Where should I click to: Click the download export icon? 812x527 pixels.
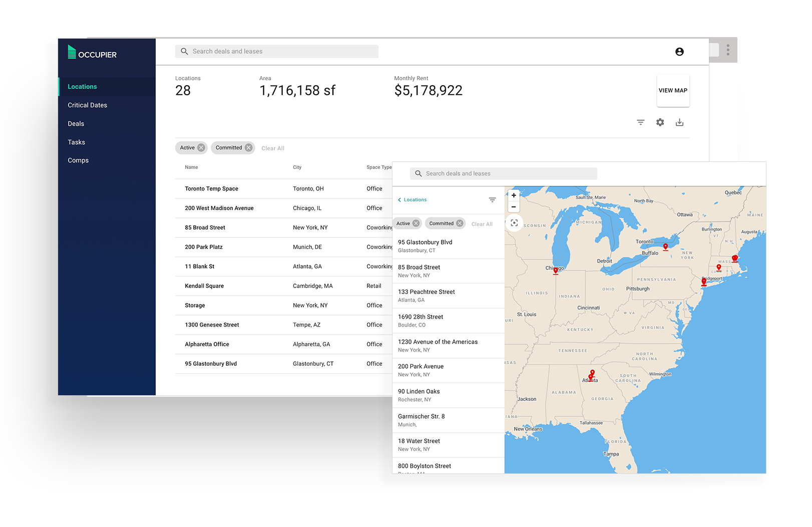(x=679, y=122)
